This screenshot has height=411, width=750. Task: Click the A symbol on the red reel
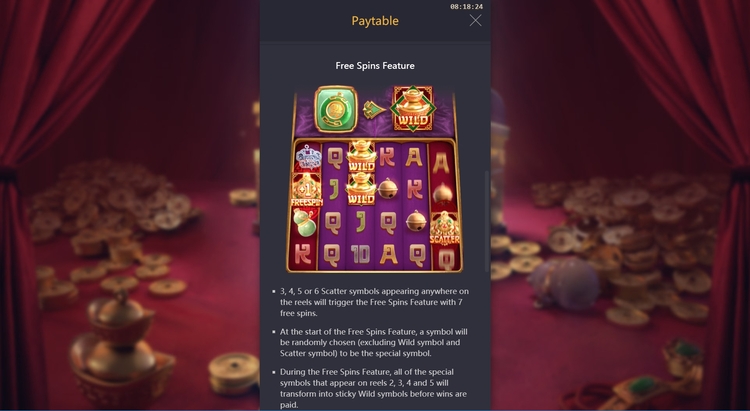pos(441,164)
